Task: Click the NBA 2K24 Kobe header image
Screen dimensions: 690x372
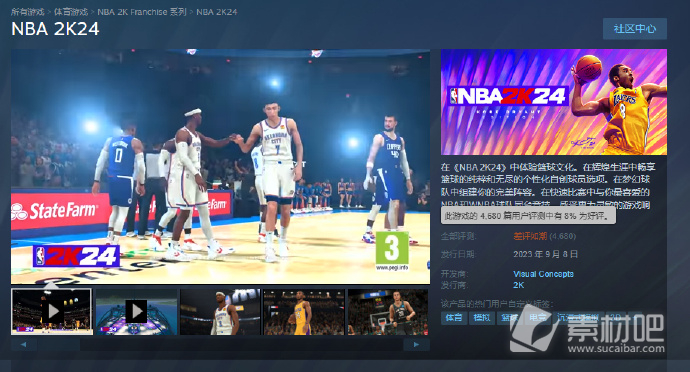Action: [x=554, y=102]
